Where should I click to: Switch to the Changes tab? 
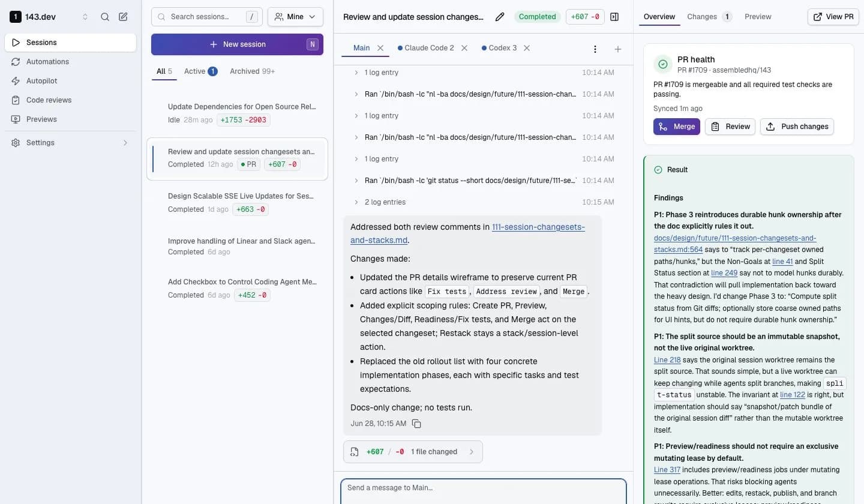(709, 17)
